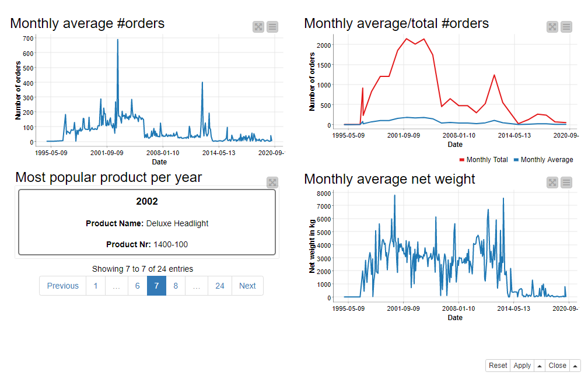Click the 'Showing 7 to 7 of 24 entries' text
The image size is (588, 379).
[142, 269]
